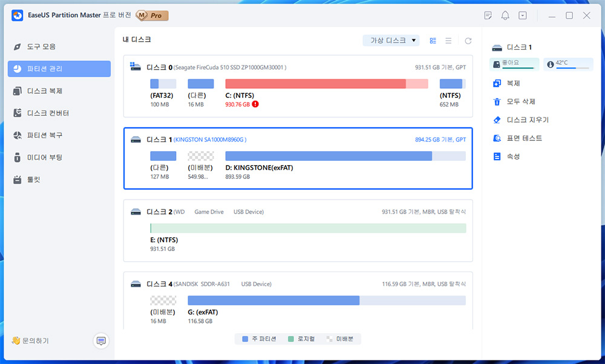Click the 116.59 GB MBR USB label

[x=423, y=284]
